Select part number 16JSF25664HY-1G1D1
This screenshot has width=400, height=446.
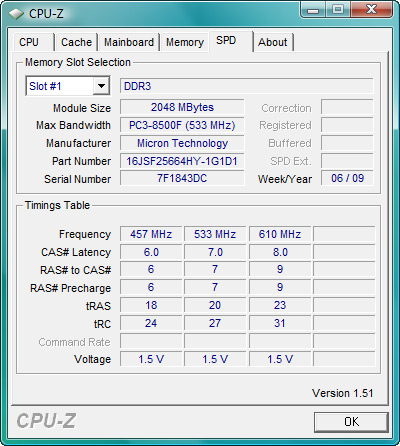182,161
